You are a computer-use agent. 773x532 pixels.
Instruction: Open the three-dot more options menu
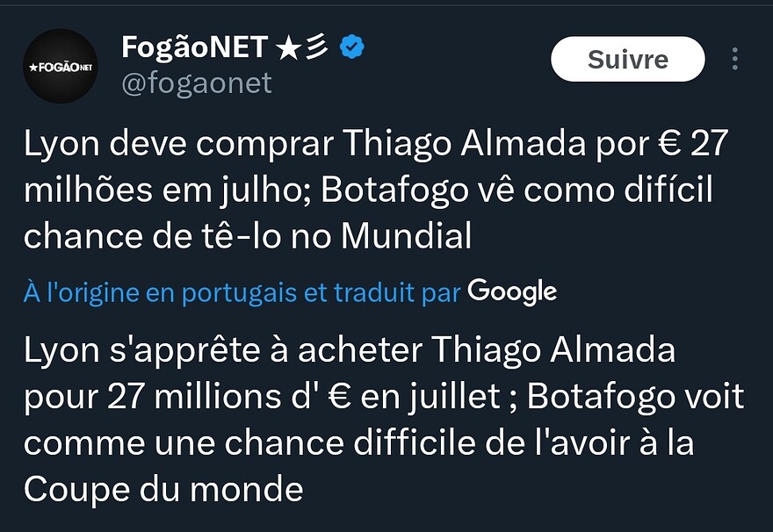(x=734, y=59)
